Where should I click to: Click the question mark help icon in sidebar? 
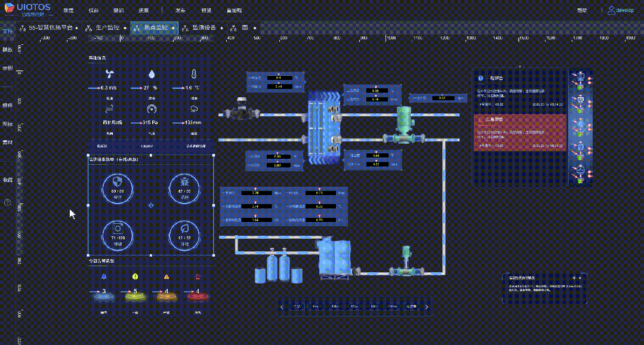click(x=7, y=202)
